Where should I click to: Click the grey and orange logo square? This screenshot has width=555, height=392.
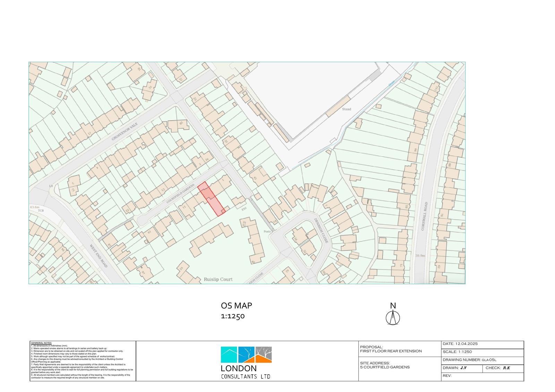264,355
